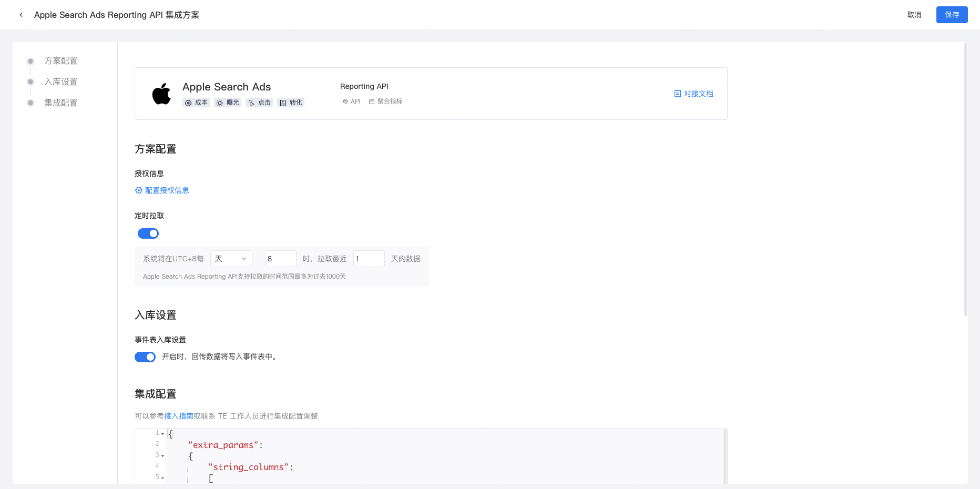Click the page vertical scrollbar
980x489 pixels.
coord(966,179)
